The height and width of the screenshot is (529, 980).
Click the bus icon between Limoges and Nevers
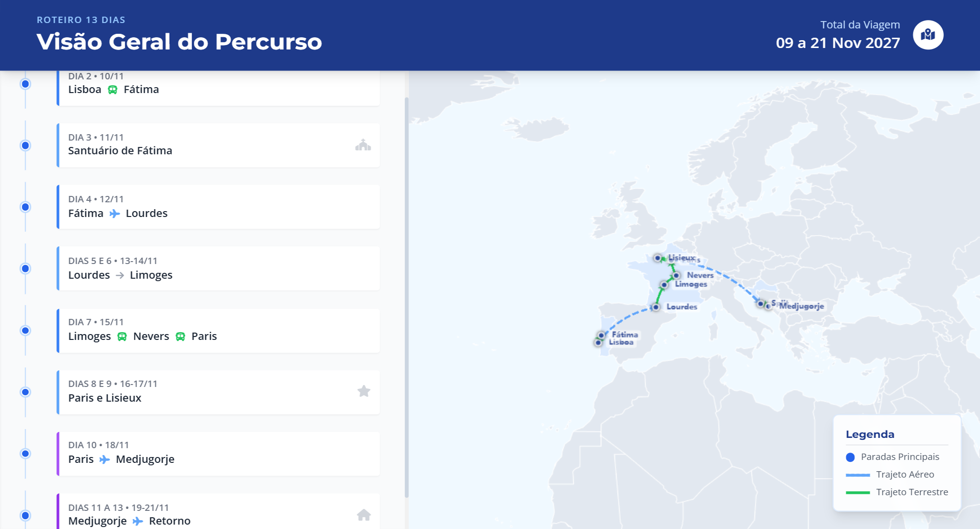tap(122, 337)
